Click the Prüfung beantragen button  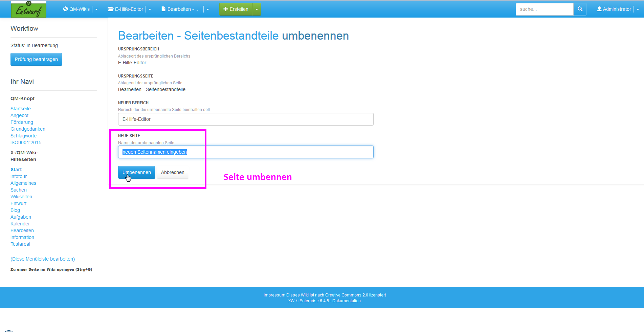coord(36,59)
